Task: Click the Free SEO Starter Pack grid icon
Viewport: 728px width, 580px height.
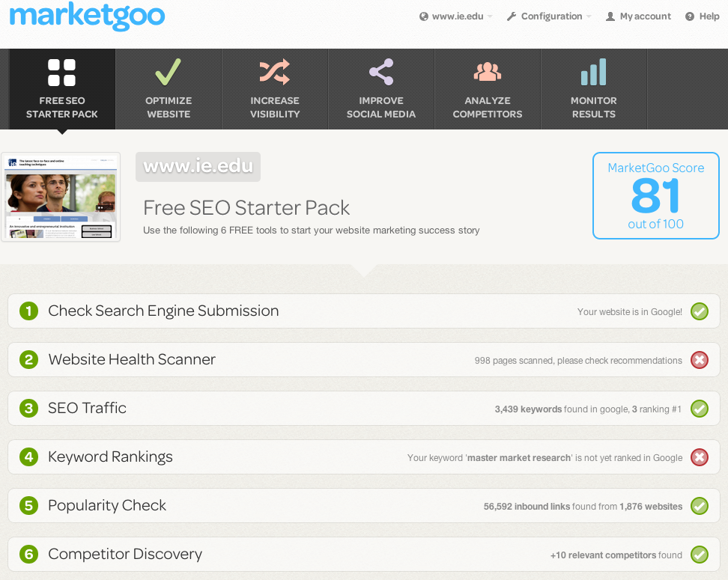Action: 62,73
